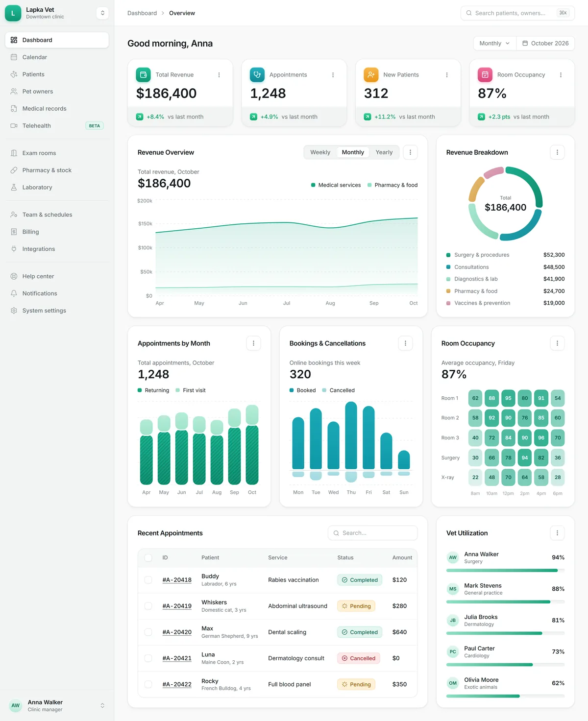The width and height of the screenshot is (588, 721).
Task: Toggle the Medical services legend series
Action: [336, 185]
